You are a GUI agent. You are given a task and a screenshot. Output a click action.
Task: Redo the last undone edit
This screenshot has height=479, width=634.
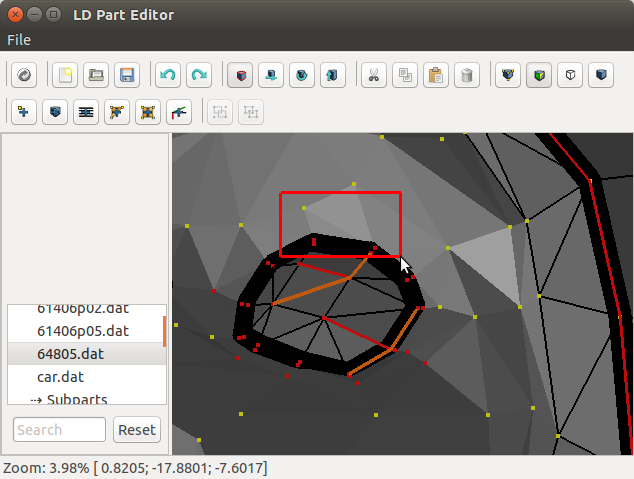pos(199,75)
